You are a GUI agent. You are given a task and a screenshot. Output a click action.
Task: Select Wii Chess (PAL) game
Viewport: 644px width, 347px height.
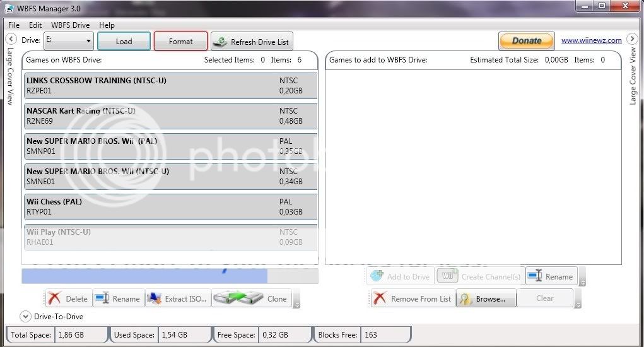tap(171, 206)
